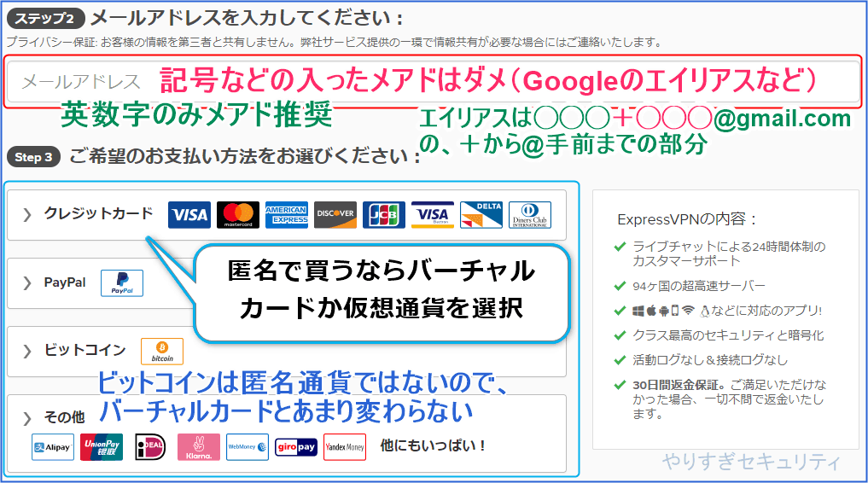The height and width of the screenshot is (483, 868).
Task: Expand the ビットコイン payment option
Action: (27, 352)
